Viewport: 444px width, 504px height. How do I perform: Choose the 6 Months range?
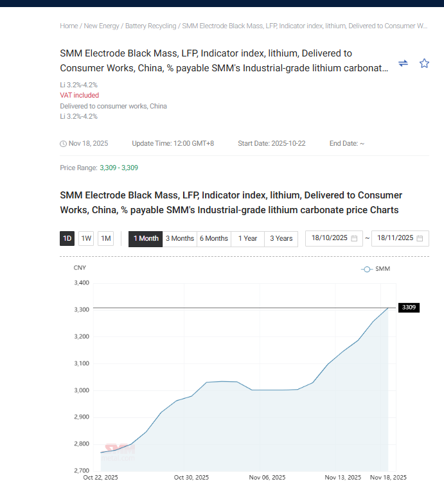[x=214, y=239]
